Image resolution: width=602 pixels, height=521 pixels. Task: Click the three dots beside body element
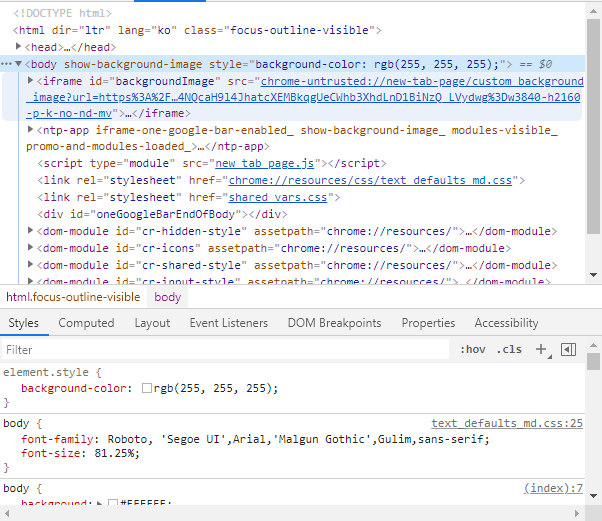point(7,64)
